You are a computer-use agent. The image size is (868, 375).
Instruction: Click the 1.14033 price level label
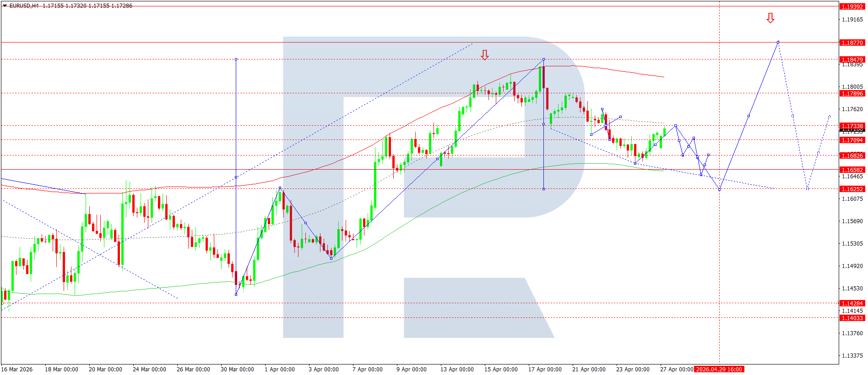tap(852, 318)
